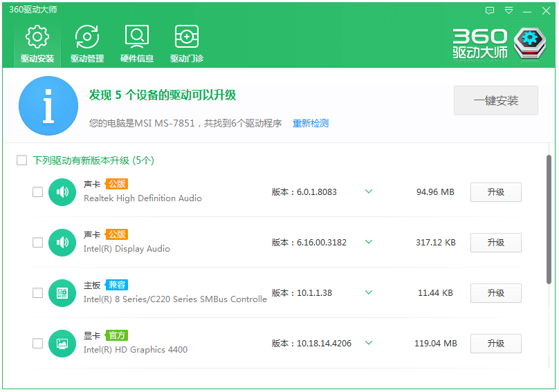Check the Realtek High Definition Audio checkbox

pos(37,192)
